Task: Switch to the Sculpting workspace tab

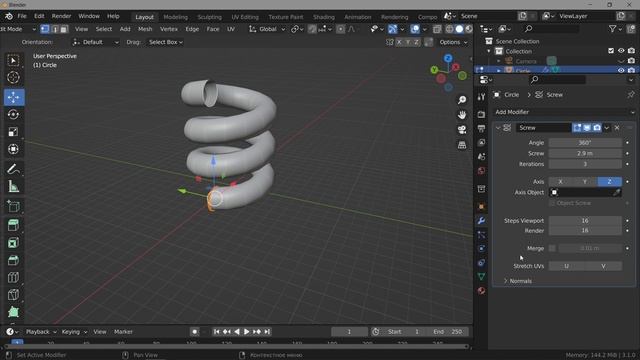Action: pos(209,17)
